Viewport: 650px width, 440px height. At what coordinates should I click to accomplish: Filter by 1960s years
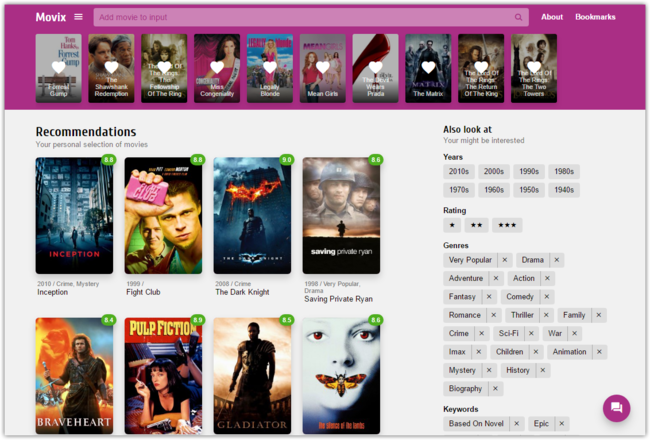pyautogui.click(x=494, y=190)
